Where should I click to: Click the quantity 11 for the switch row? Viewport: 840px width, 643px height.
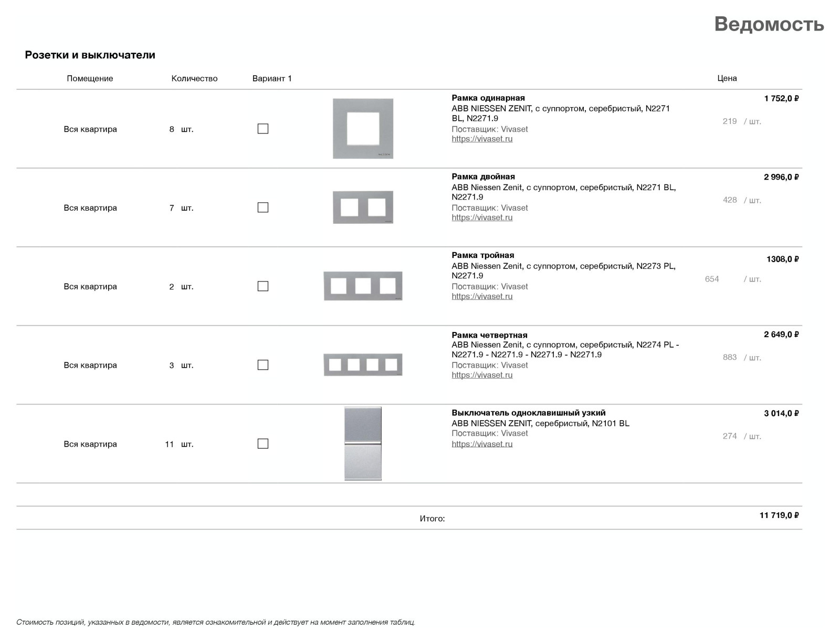point(169,444)
